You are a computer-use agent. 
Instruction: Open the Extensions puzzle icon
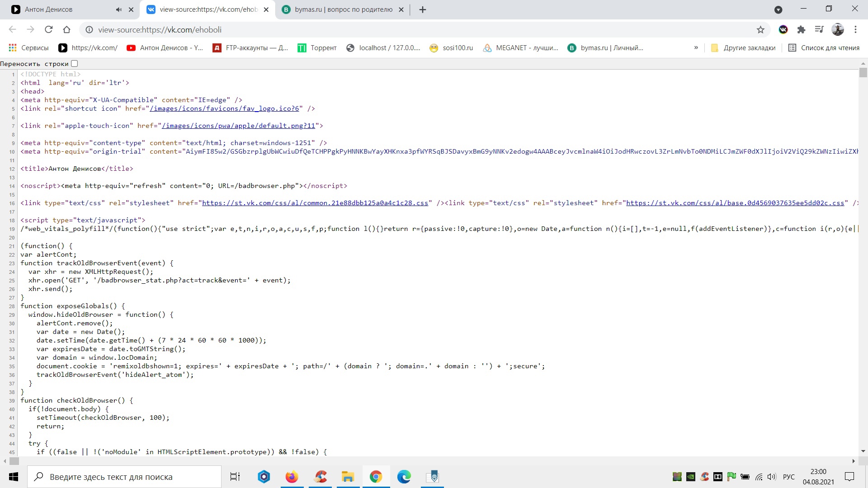[801, 29]
